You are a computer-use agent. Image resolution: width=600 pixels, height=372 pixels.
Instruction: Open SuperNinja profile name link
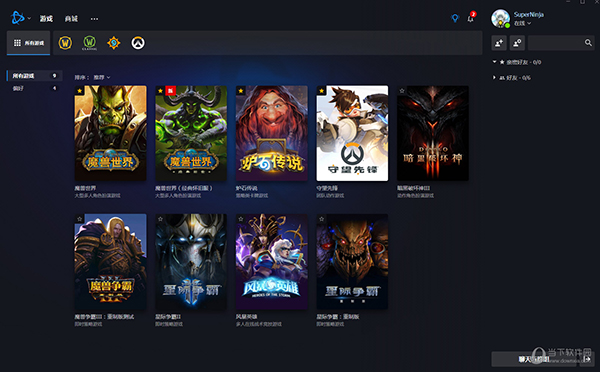(x=528, y=15)
